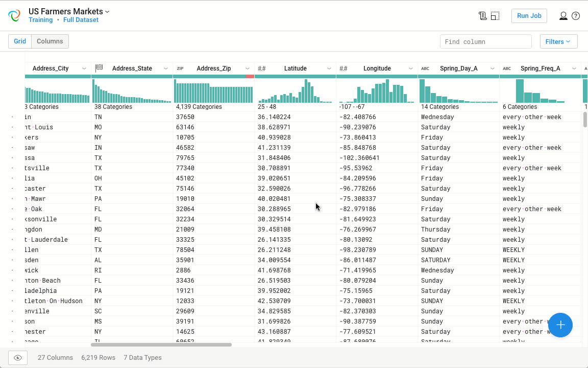Click the Latitude column histogram

[x=295, y=91]
